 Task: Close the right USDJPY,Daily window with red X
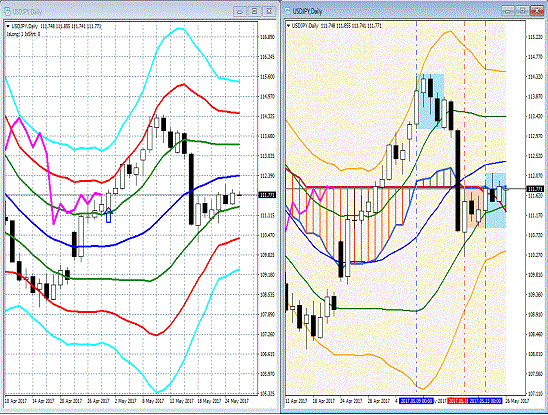click(x=537, y=11)
